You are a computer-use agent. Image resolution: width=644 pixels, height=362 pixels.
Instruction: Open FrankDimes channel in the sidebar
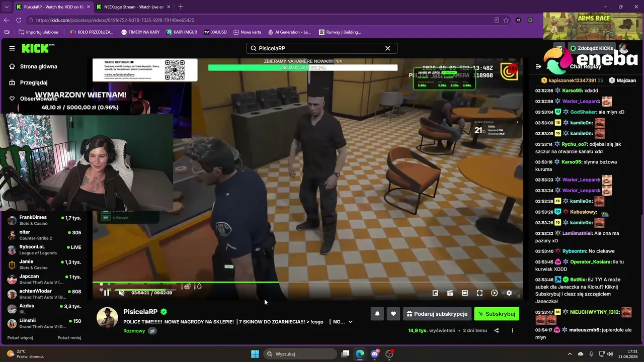[44, 220]
